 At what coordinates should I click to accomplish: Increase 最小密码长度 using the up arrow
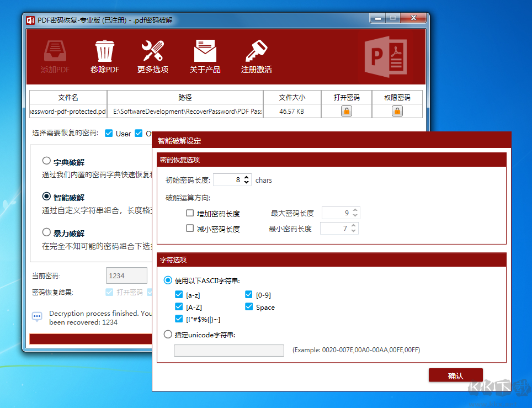pos(355,225)
